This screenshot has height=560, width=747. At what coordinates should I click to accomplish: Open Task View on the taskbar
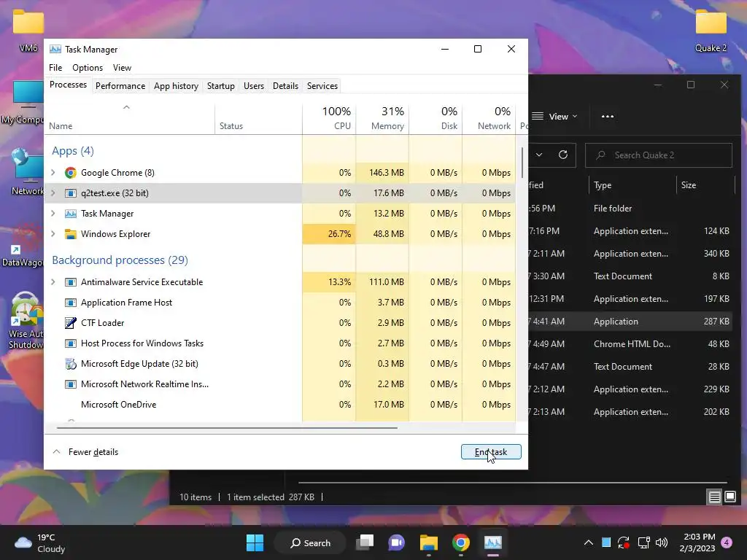click(365, 542)
